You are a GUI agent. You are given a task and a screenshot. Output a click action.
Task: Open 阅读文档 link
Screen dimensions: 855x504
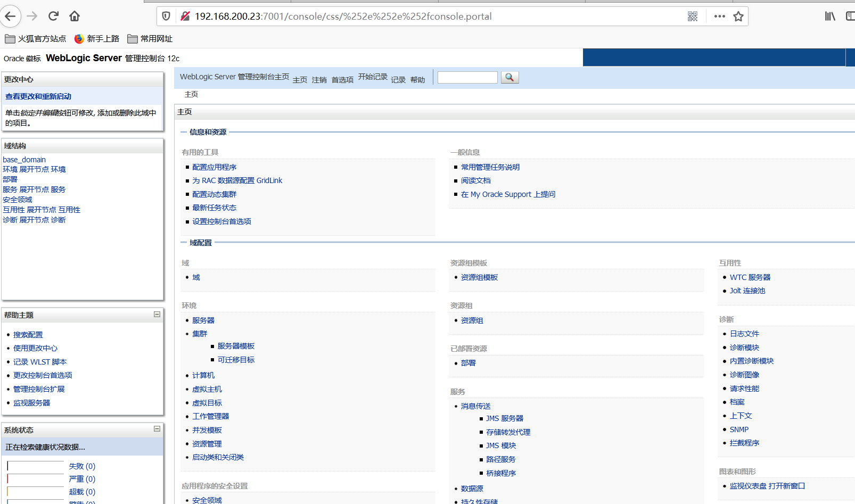point(476,180)
